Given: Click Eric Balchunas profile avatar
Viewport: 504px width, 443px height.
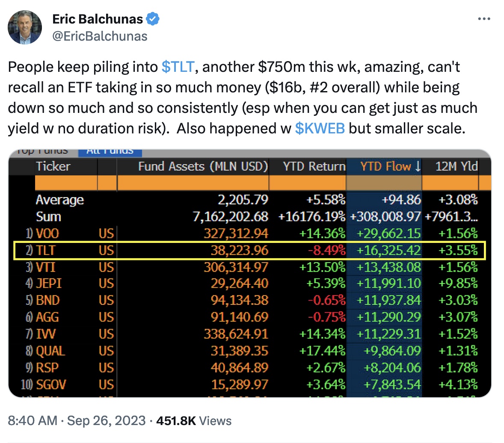Looking at the screenshot, I should pos(25,28).
